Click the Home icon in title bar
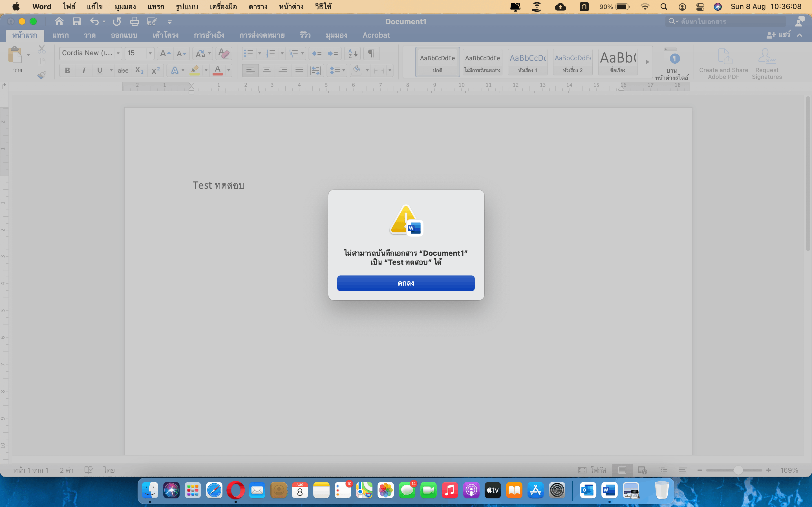Screen dimensions: 812x507 (59, 22)
